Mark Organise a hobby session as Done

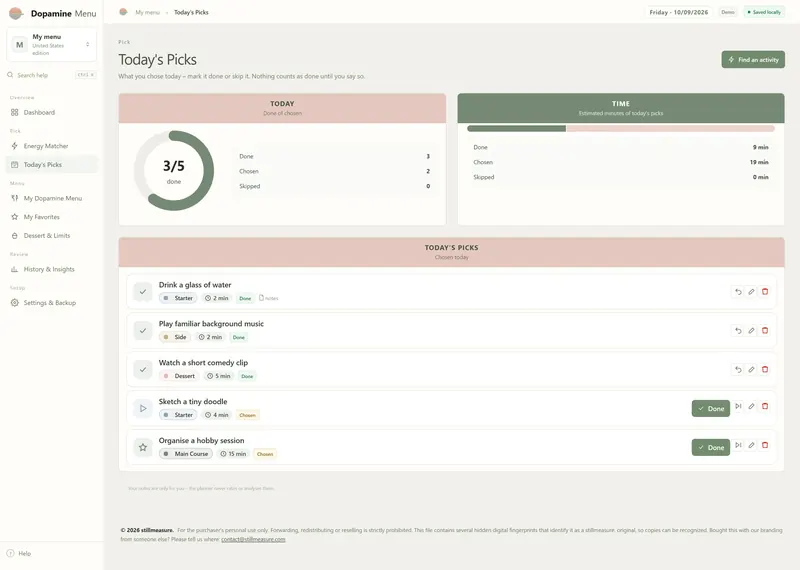point(711,447)
